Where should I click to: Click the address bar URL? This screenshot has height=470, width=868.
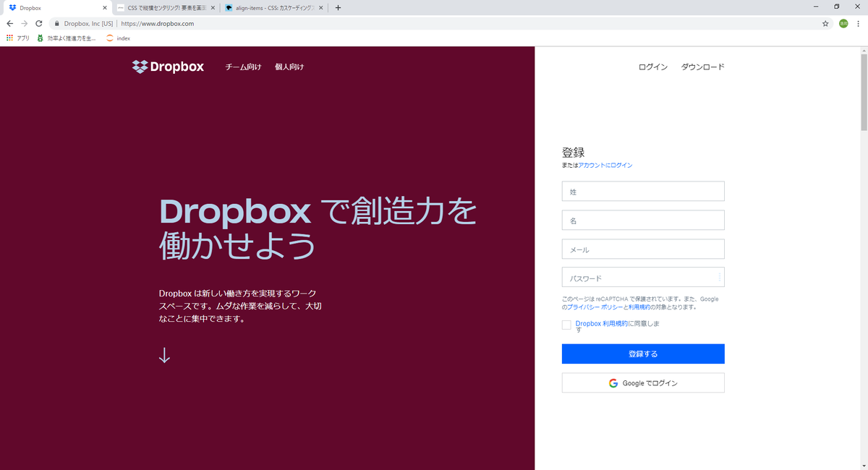point(157,23)
